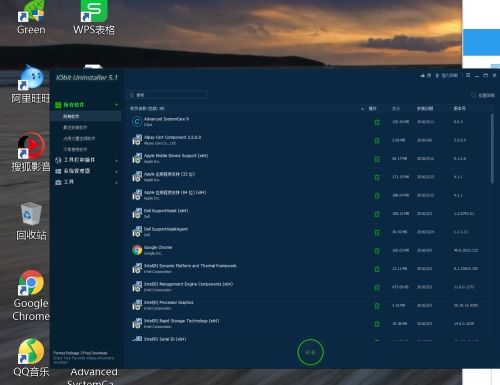Open Google Chrome desktop shortcut
The width and height of the screenshot is (500, 385).
click(31, 295)
